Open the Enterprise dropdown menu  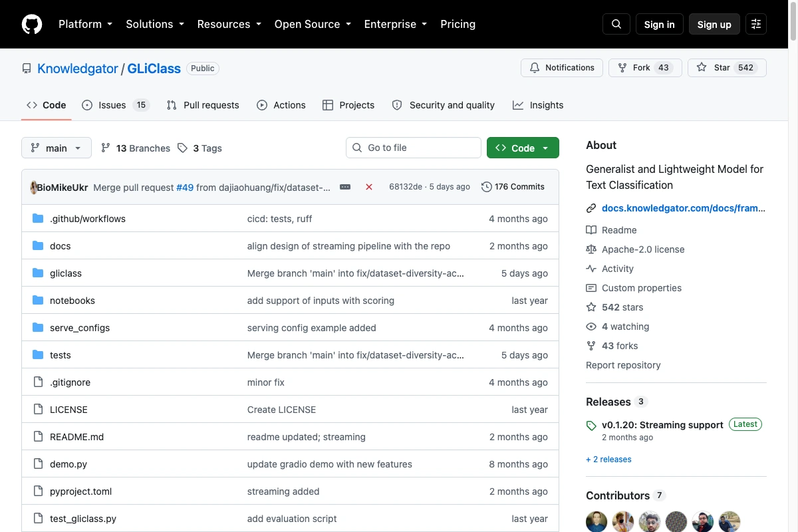coord(395,24)
